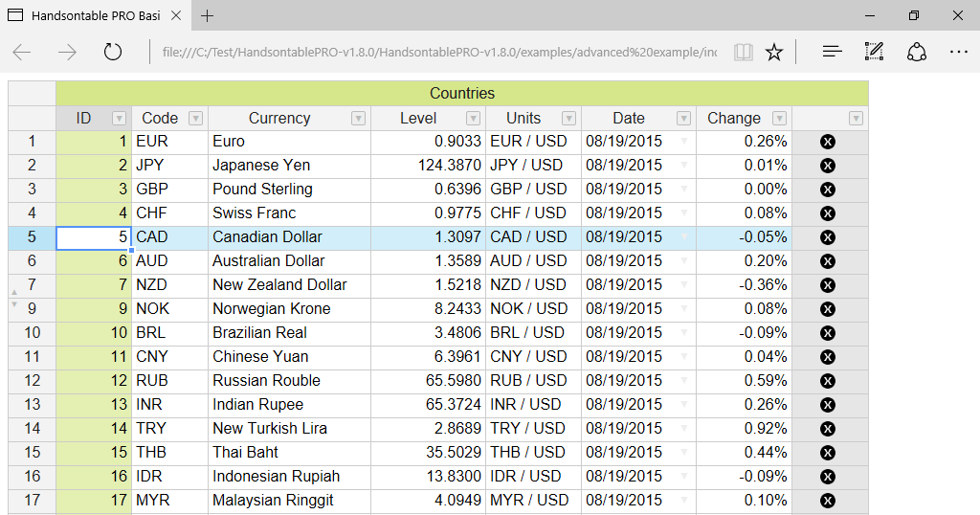
Task: Open a new tab with plus button
Action: [x=208, y=16]
